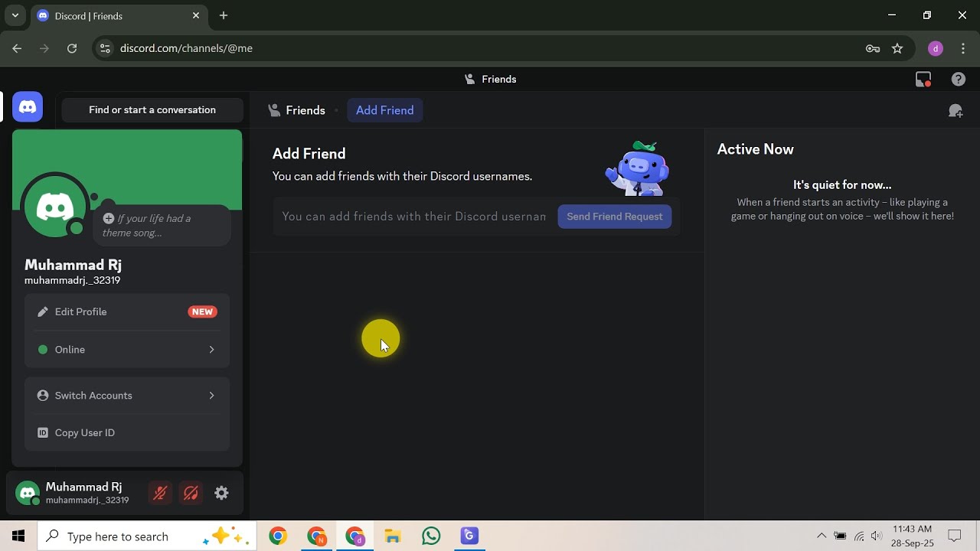Open the Friends tab
The height and width of the screenshot is (551, 980).
point(296,110)
